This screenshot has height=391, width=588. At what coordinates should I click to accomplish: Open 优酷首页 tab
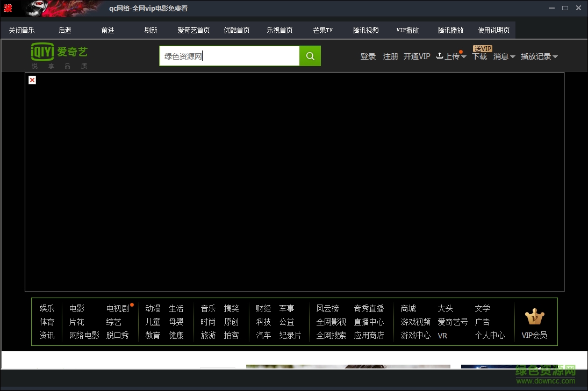coord(236,30)
